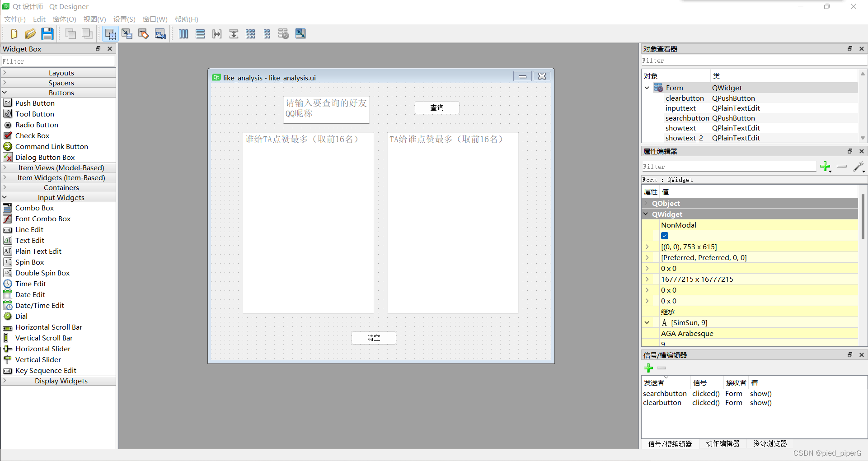
Task: Expand Item Views (Model-Based) category
Action: [x=58, y=168]
